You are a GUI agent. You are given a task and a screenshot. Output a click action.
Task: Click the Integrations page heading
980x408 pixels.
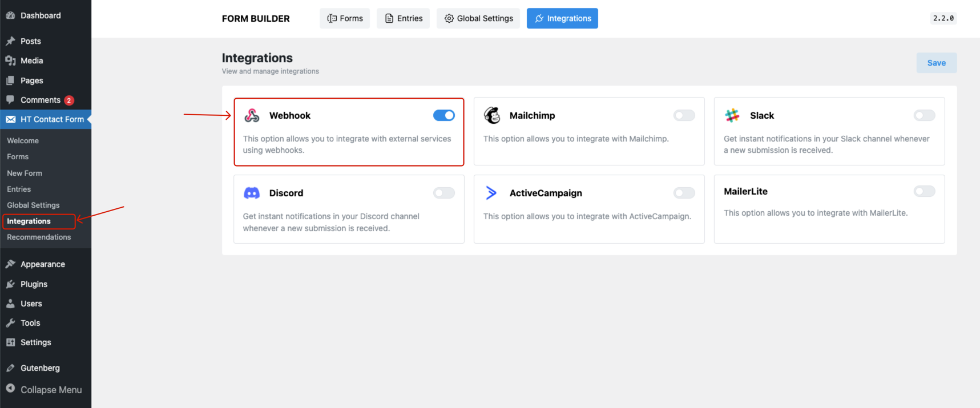257,58
